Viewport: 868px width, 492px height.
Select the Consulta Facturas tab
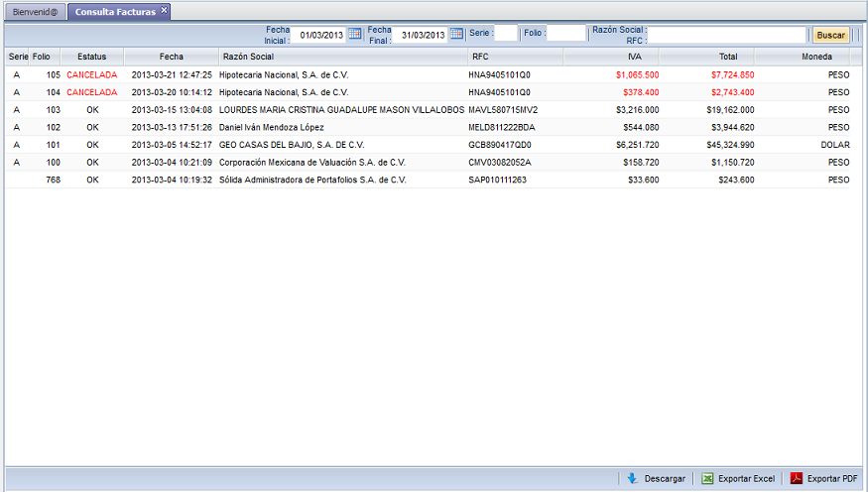(x=113, y=11)
